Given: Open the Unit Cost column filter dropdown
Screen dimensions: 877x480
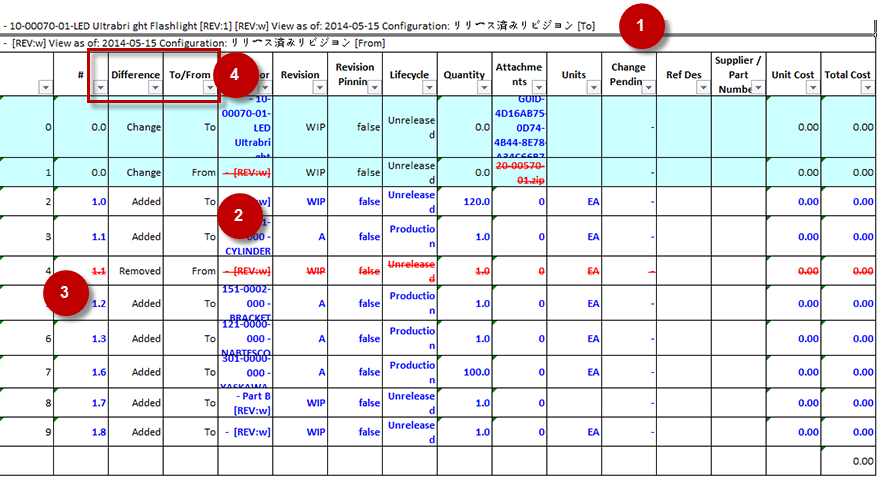Looking at the screenshot, I should [x=813, y=87].
